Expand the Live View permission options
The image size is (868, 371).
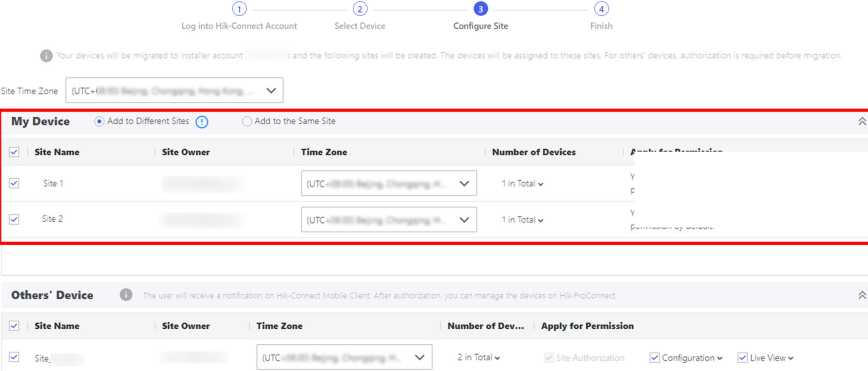click(x=790, y=358)
